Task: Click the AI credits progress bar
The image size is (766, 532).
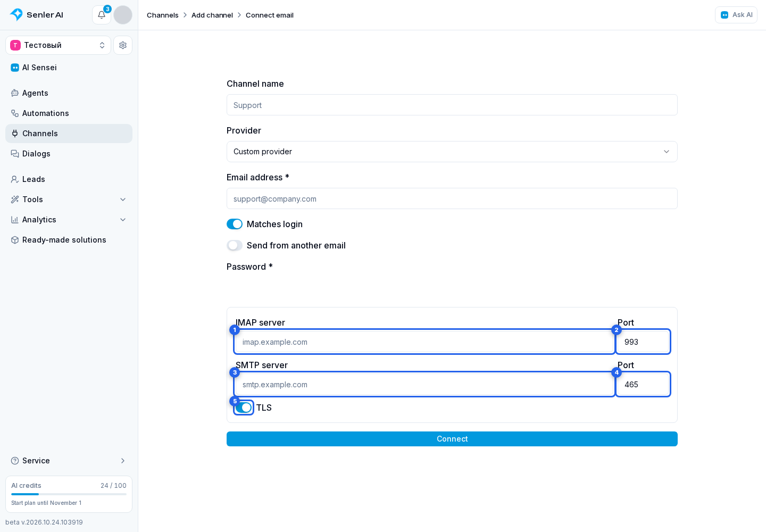Action: pos(69,494)
